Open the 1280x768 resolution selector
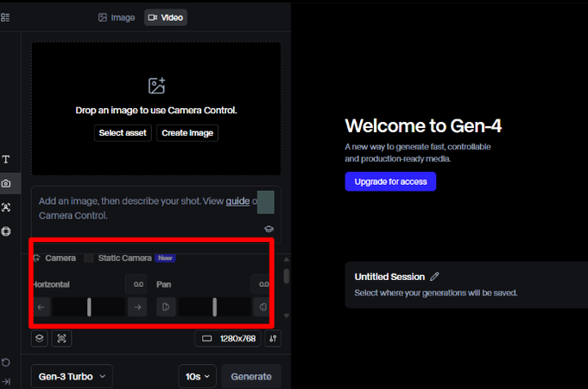The image size is (588, 389). click(228, 338)
